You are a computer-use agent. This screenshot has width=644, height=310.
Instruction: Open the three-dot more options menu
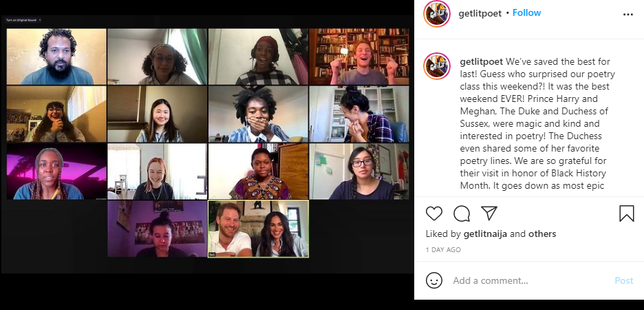(x=628, y=14)
